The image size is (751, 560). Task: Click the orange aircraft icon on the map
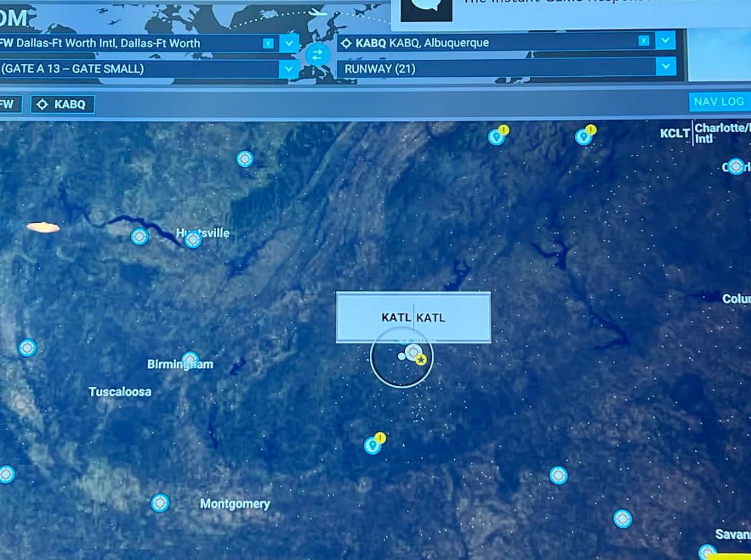tap(42, 226)
